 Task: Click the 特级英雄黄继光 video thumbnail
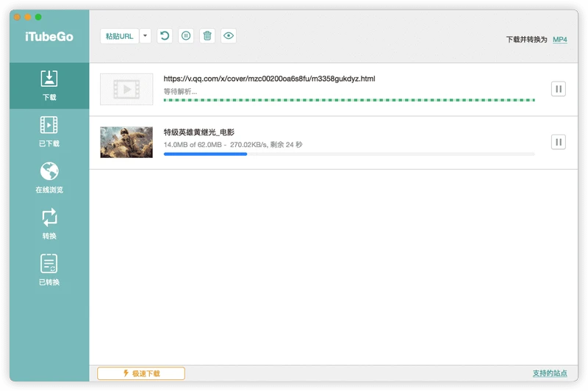[x=126, y=142]
